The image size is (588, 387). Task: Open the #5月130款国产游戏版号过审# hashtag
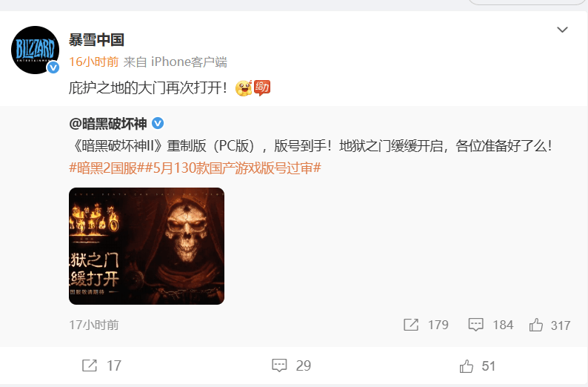tap(233, 168)
